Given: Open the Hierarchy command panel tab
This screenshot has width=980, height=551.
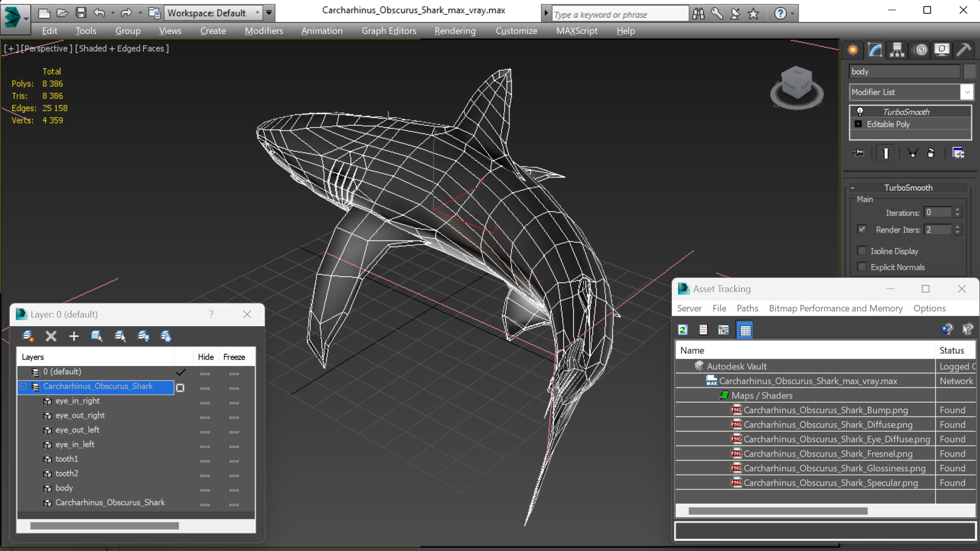Looking at the screenshot, I should tap(897, 50).
